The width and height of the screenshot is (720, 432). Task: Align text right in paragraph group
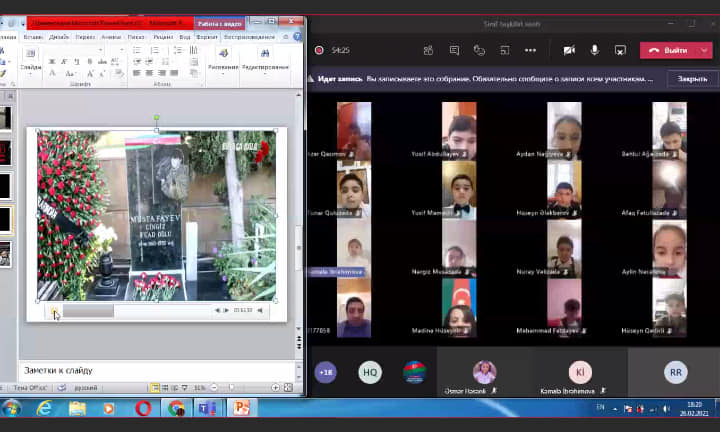tap(162, 73)
